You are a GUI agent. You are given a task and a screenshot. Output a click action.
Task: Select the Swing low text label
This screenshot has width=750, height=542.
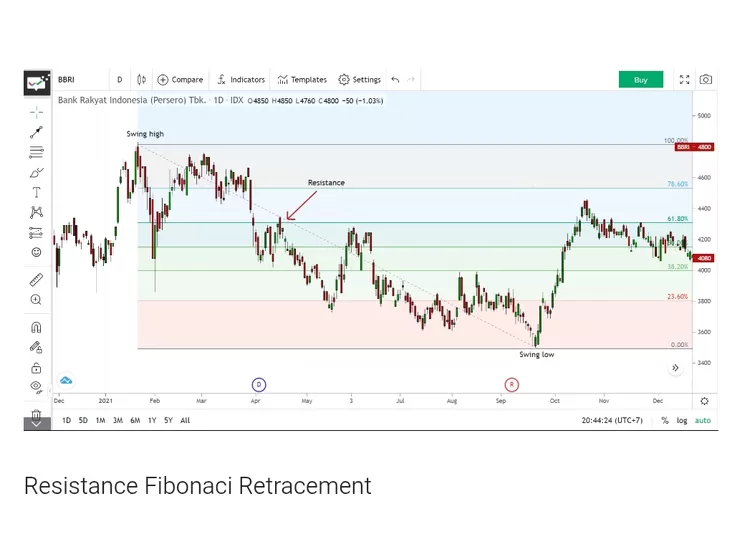point(537,354)
